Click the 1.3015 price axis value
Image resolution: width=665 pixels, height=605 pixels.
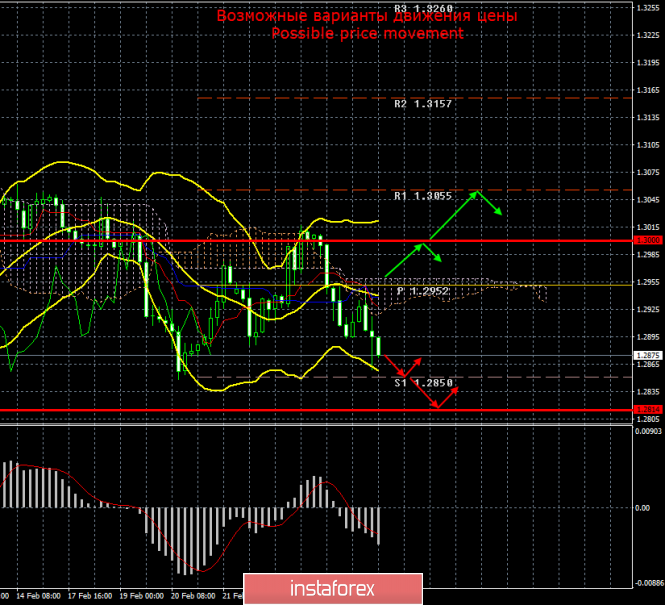pos(648,227)
